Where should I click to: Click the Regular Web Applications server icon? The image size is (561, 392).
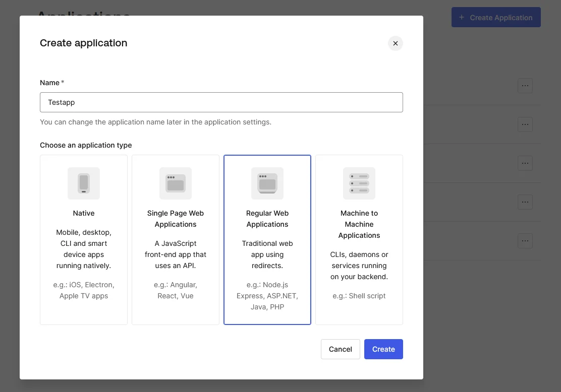(267, 183)
